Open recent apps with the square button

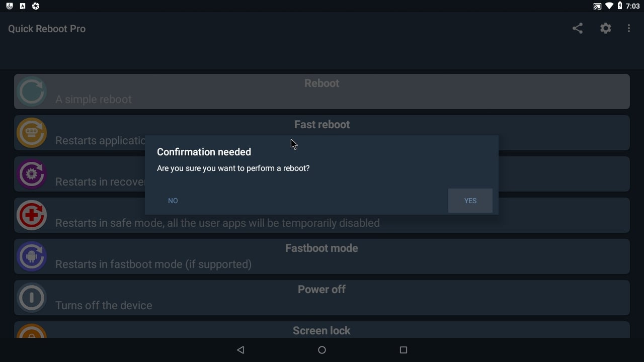pos(404,350)
